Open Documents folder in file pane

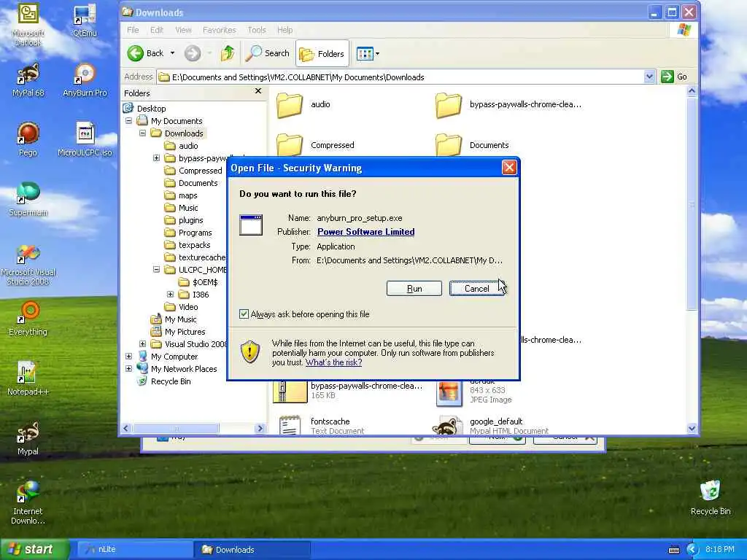472,144
